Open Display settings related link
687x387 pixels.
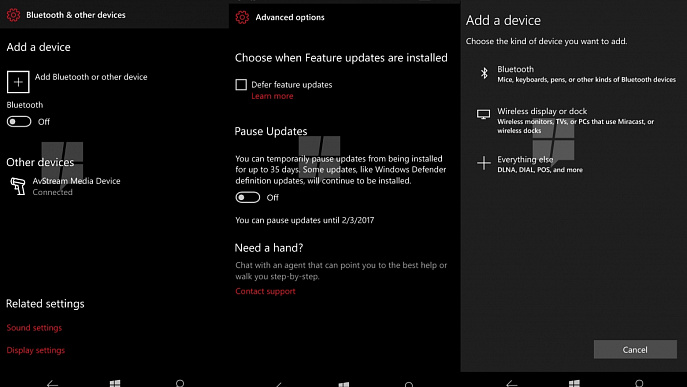(35, 350)
